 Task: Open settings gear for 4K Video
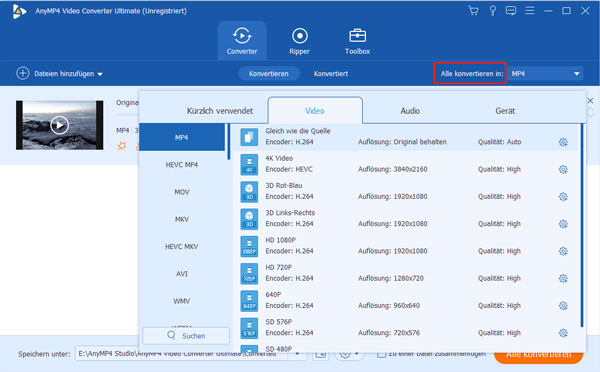[563, 170]
